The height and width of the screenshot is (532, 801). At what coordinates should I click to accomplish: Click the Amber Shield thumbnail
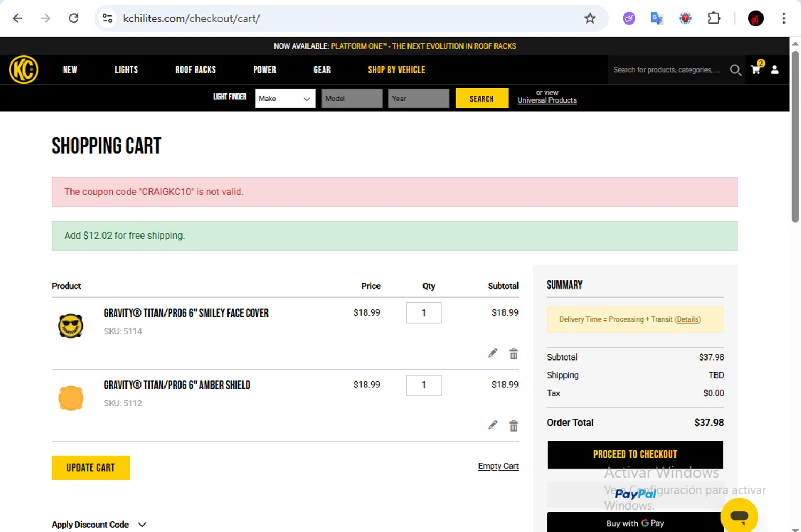[70, 398]
